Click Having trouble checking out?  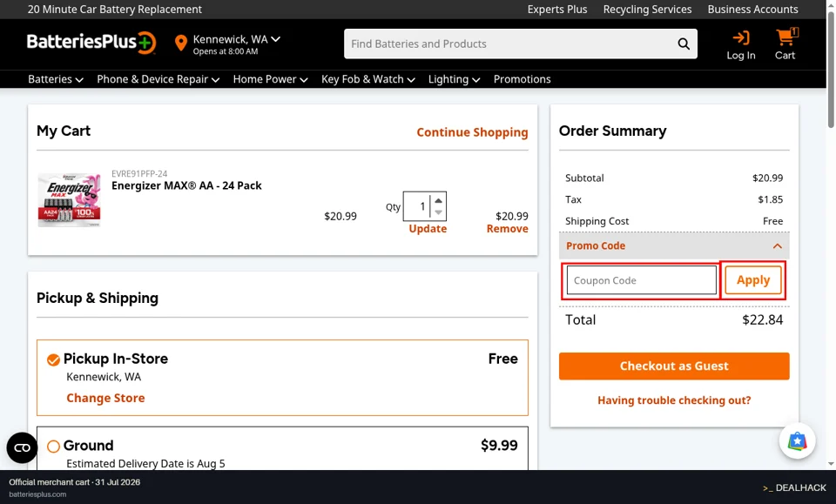coord(674,400)
